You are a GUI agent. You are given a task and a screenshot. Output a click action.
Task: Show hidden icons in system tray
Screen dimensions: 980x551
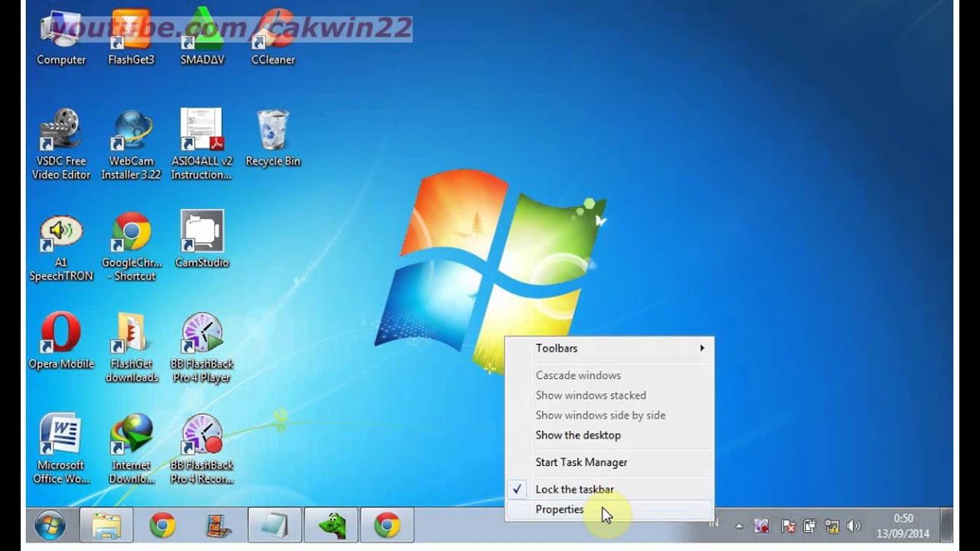[739, 526]
